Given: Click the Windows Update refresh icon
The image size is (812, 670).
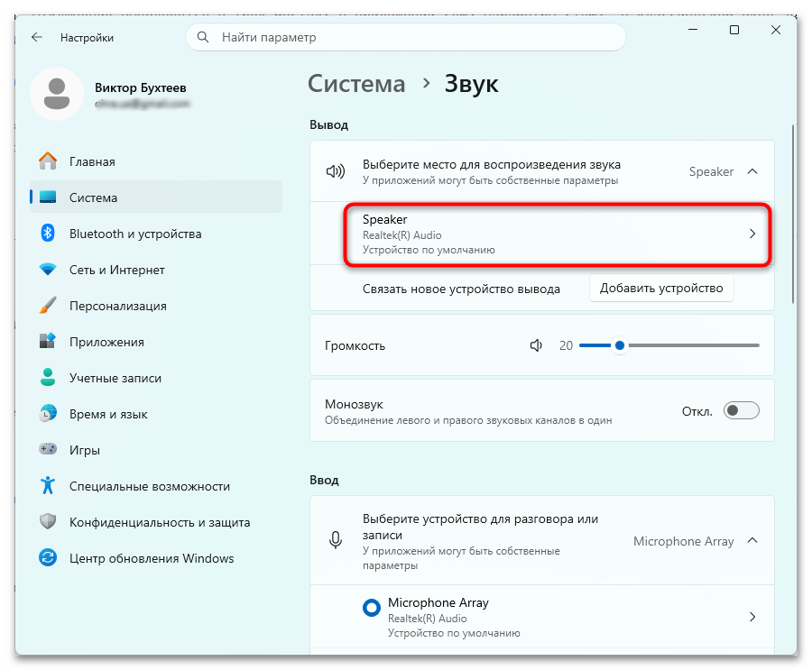Looking at the screenshot, I should [x=48, y=557].
